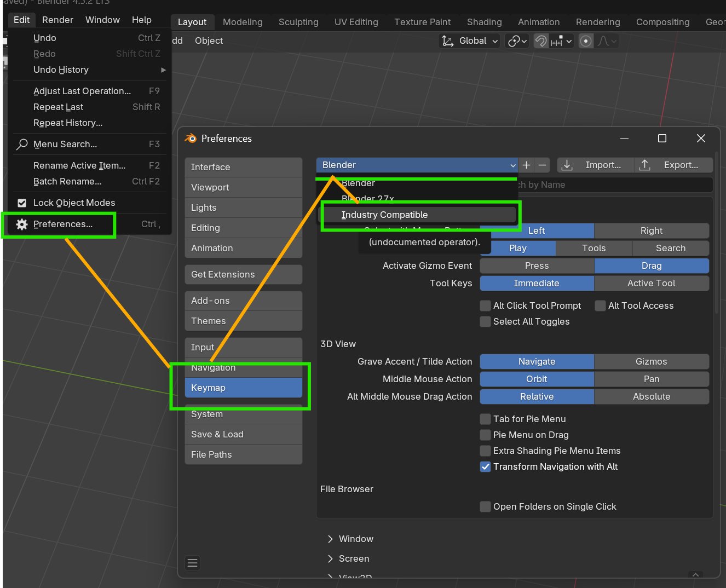Viewport: 726px width, 588px height.
Task: Open the Viewport preferences section
Action: coord(244,187)
